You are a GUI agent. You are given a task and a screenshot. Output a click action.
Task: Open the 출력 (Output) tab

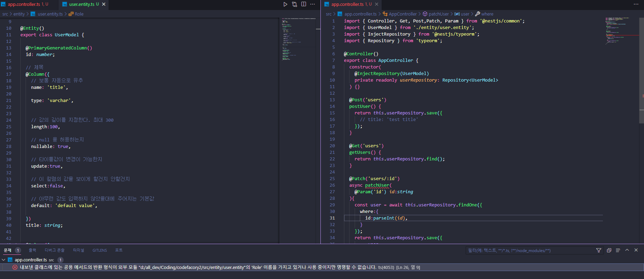point(32,250)
